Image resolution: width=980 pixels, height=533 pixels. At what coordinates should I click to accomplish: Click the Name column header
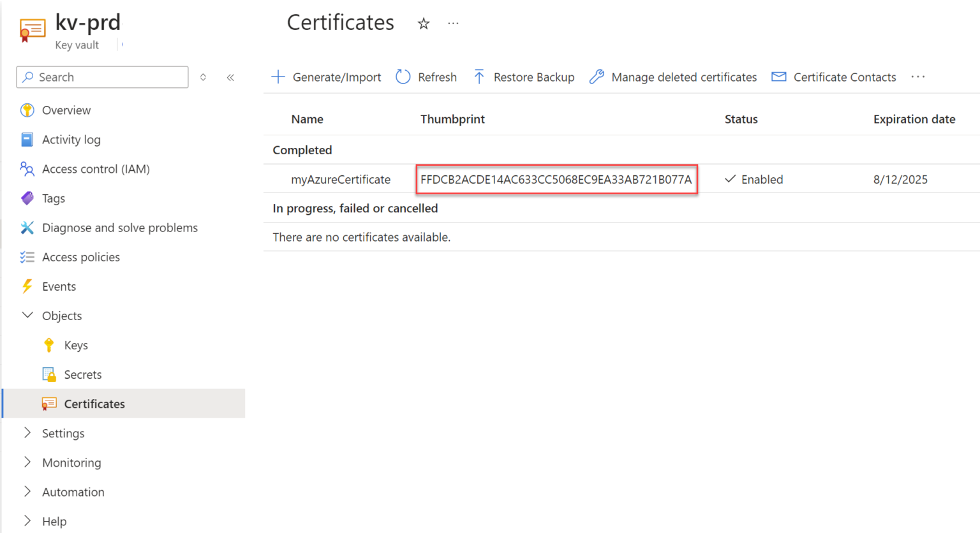click(307, 119)
